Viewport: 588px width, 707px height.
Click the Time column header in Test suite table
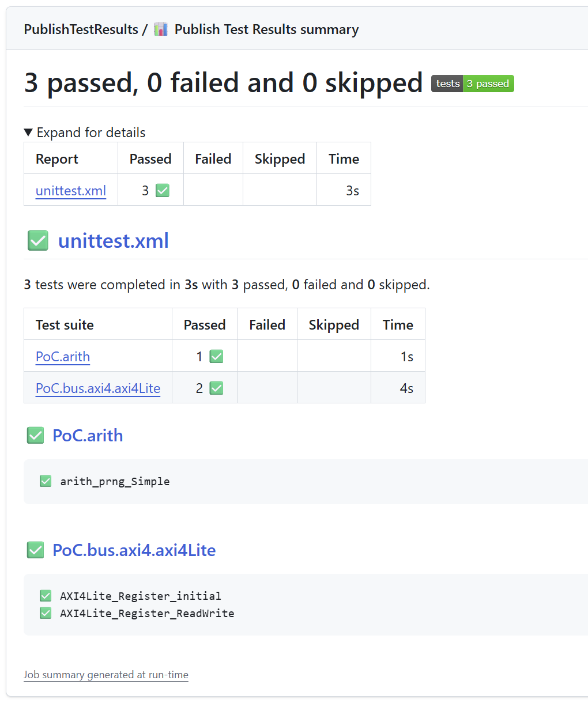398,325
